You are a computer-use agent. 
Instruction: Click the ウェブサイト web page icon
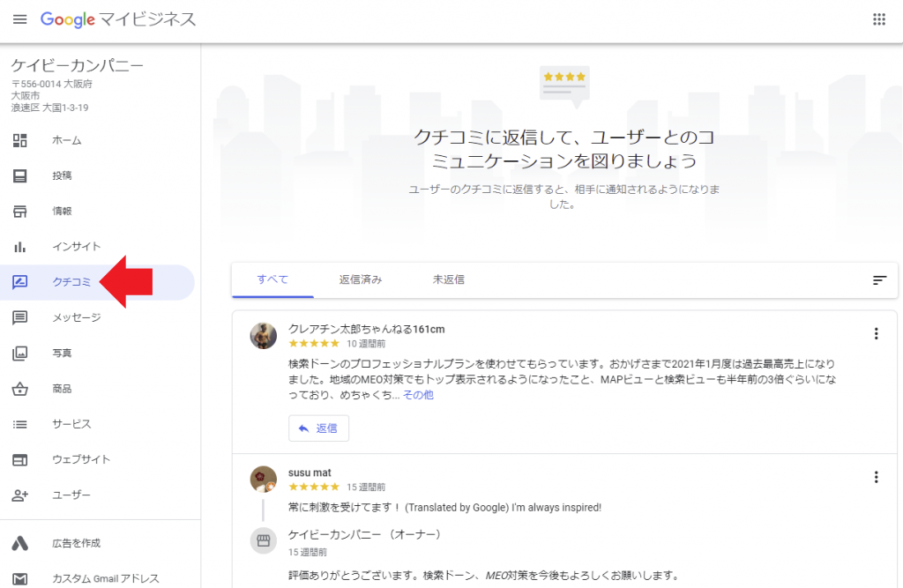(20, 460)
